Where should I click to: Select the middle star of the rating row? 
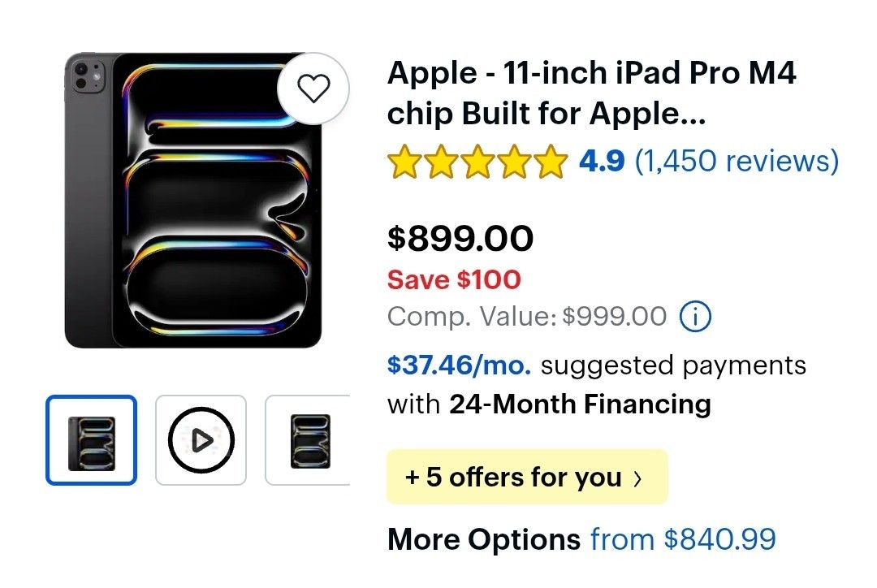pyautogui.click(x=477, y=161)
